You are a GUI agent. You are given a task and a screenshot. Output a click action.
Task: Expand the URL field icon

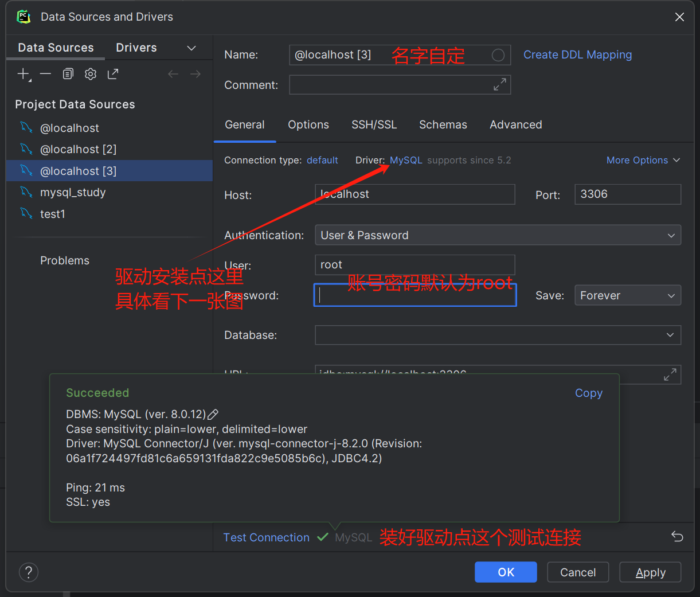(670, 374)
